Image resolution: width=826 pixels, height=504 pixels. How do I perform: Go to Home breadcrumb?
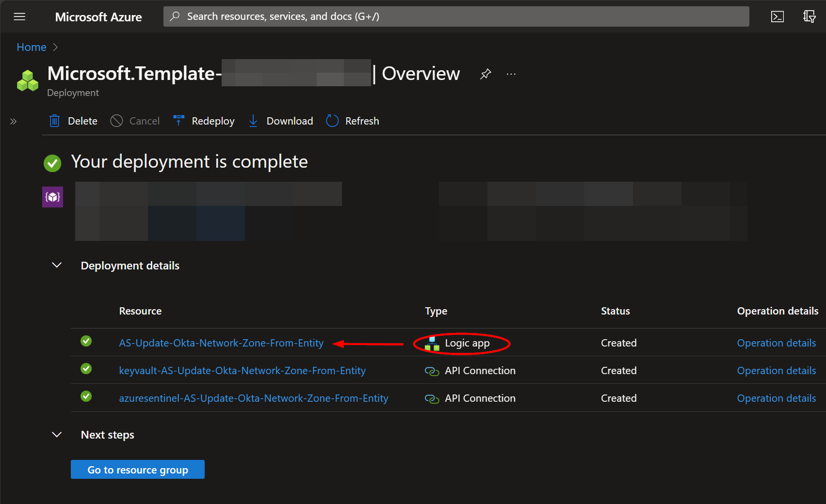(32, 47)
